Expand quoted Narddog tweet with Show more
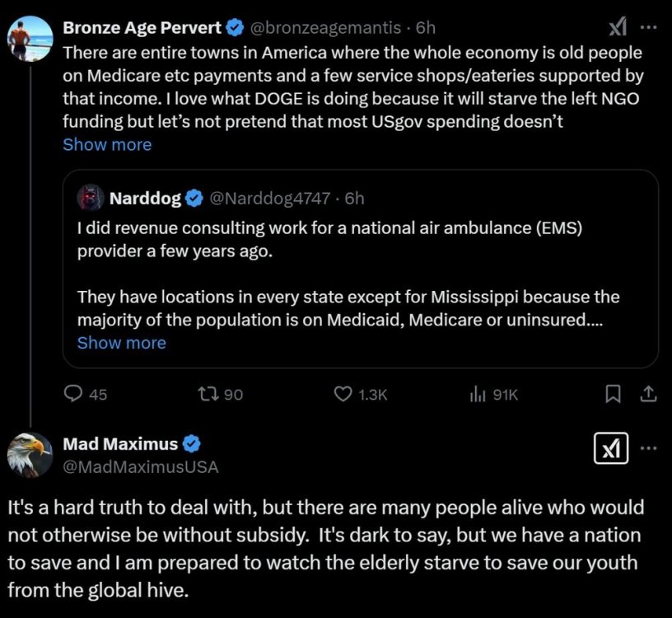Image resolution: width=672 pixels, height=618 pixels. (x=121, y=343)
